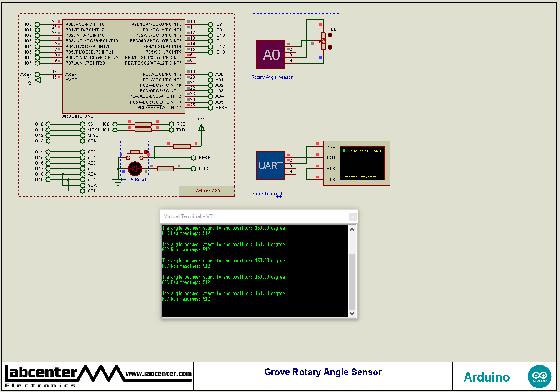Click the Arduino logo in the title block
Image resolution: width=560 pixels, height=392 pixels.
(x=540, y=376)
